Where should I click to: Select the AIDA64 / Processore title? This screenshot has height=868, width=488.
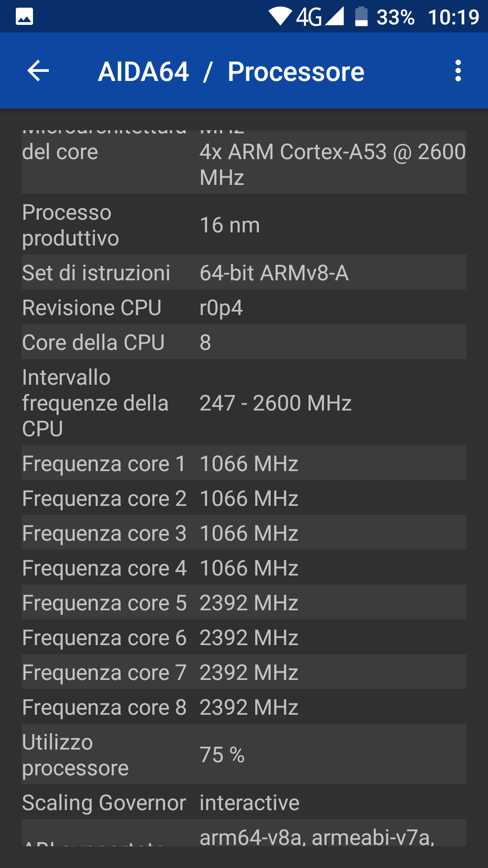231,71
